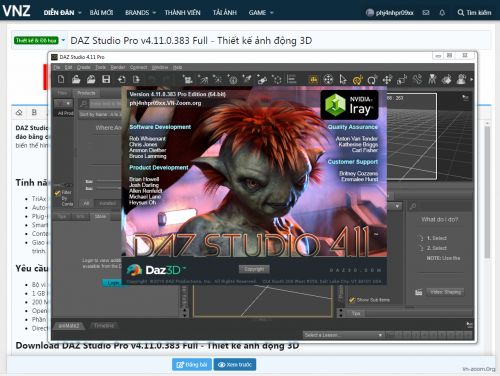Viewport: 500px width, 376px height.
Task: Select the highlighted yellow Active Pose tool
Action: 313,79
